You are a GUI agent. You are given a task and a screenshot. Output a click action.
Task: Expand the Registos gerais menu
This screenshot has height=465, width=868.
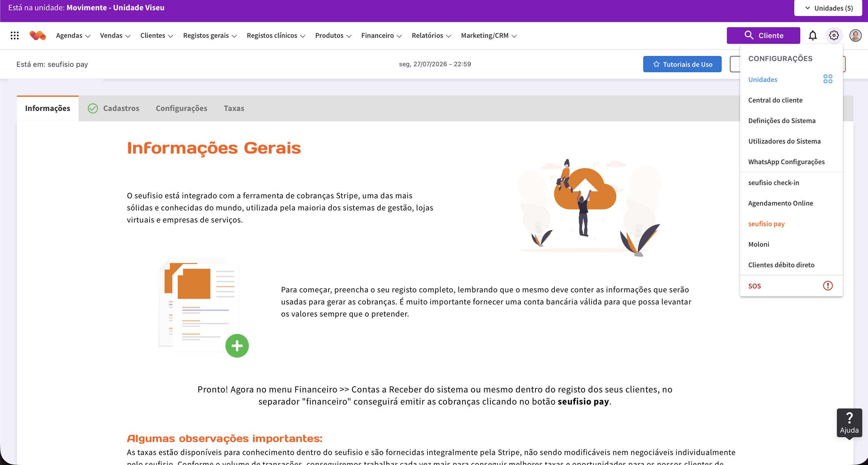[210, 35]
